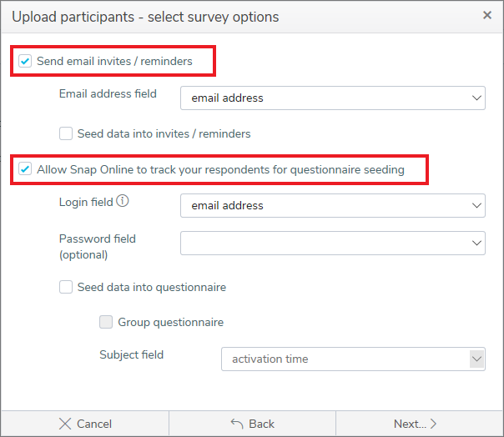Click the dialog title 'Upload participants - select survey options'

click(145, 17)
